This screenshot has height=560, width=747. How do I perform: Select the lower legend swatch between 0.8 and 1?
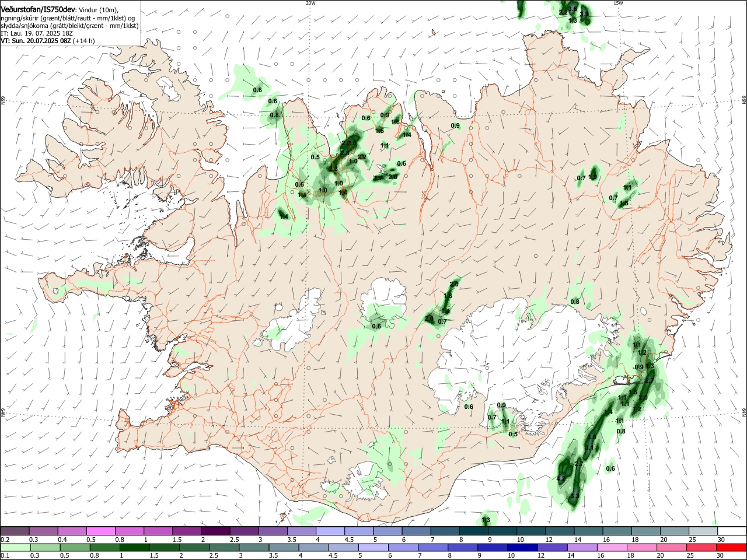point(105,547)
